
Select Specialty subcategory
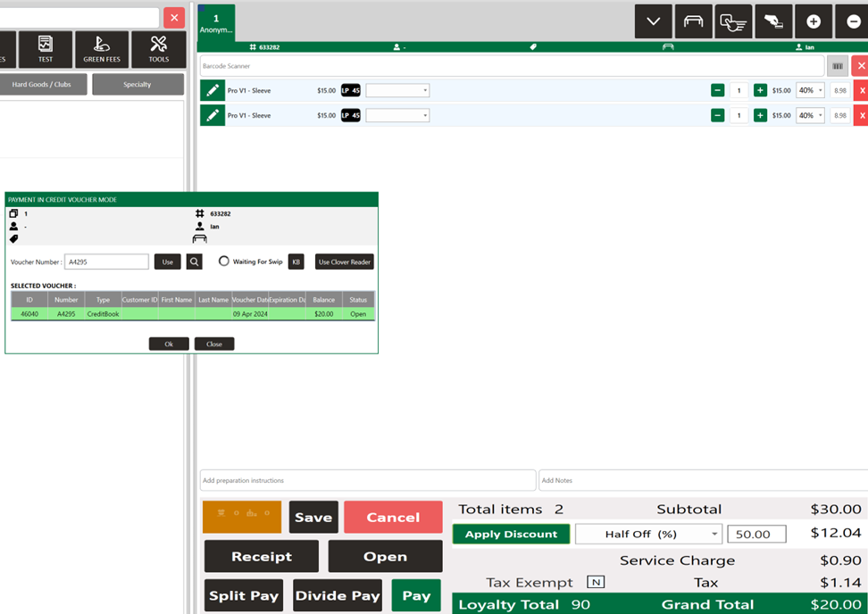138,85
